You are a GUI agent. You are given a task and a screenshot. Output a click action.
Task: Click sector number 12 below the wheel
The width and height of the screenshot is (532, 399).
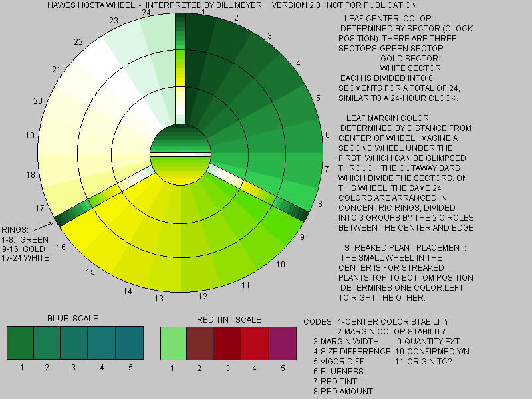[203, 297]
